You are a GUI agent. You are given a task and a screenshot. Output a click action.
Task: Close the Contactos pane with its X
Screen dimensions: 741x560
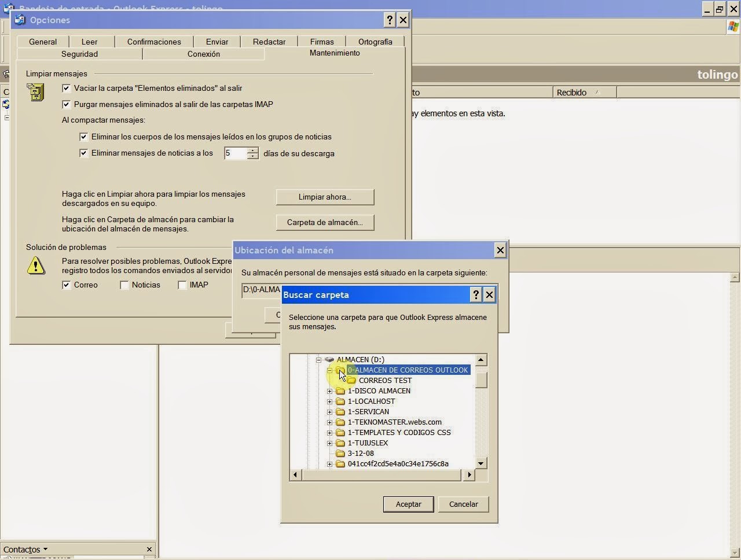coord(149,549)
